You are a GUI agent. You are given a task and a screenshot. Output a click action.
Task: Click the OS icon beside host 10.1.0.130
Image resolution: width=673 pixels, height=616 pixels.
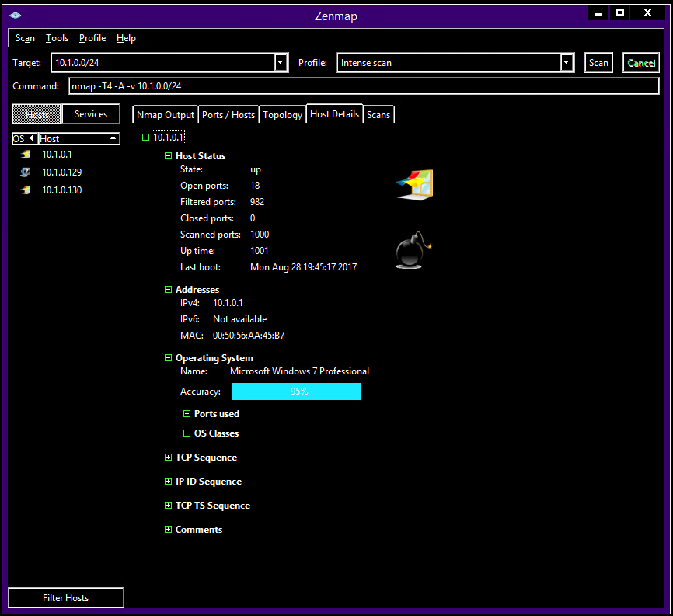point(26,190)
